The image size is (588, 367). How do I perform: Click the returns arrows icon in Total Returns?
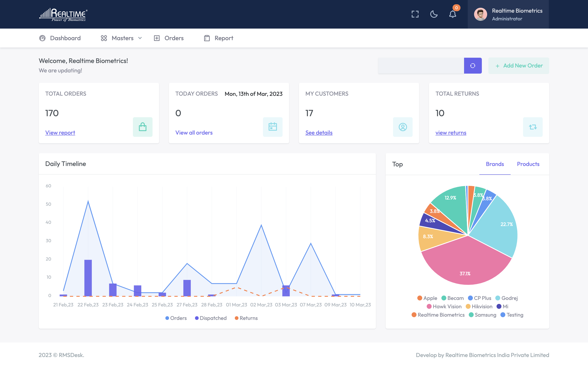tap(533, 127)
